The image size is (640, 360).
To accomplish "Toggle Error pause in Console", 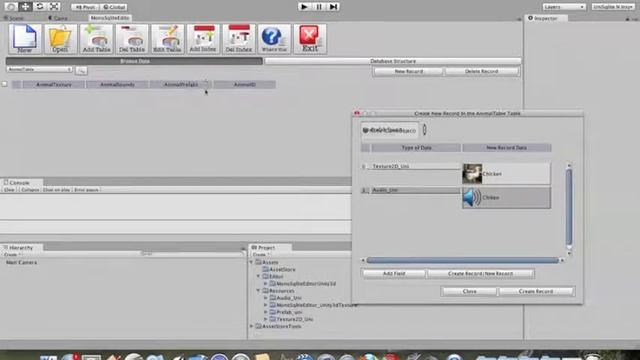I will [86, 190].
